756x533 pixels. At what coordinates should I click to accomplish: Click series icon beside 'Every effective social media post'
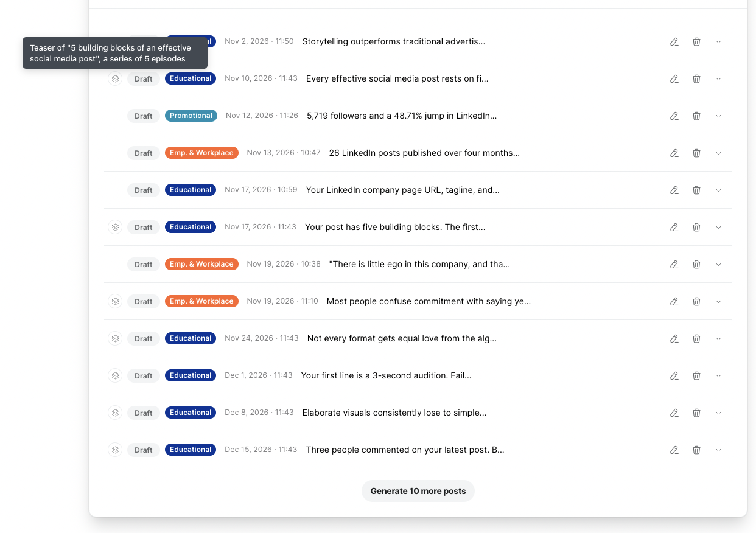115,78
